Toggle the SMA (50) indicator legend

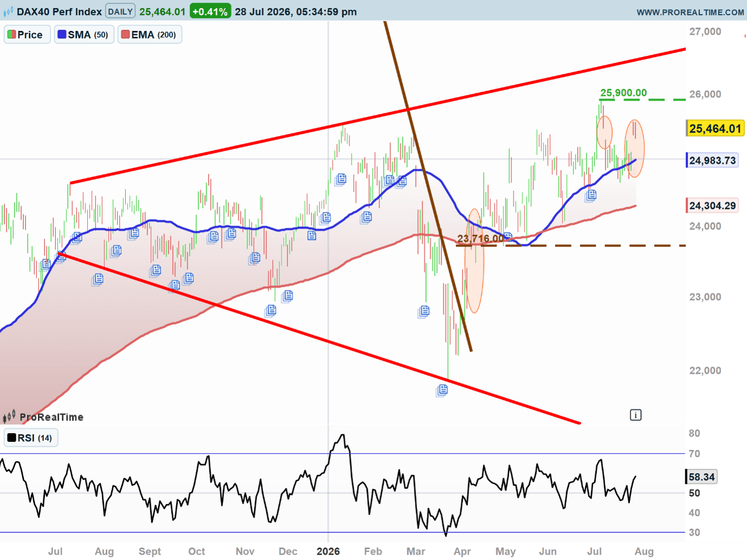tap(84, 35)
